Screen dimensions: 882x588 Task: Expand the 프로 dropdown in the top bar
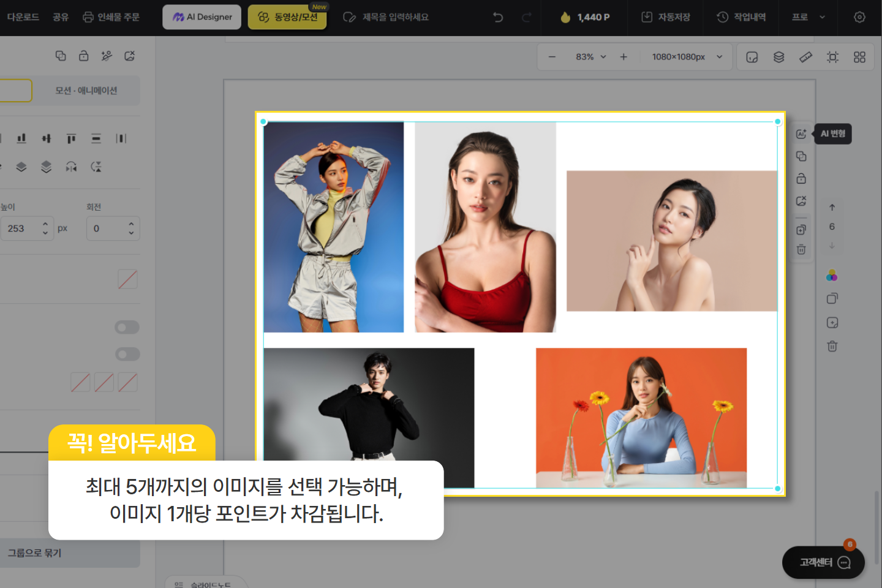tap(809, 17)
